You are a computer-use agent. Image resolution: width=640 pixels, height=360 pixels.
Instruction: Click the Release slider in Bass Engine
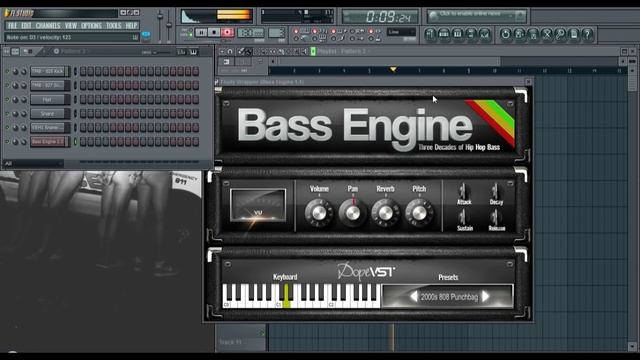[x=495, y=217]
